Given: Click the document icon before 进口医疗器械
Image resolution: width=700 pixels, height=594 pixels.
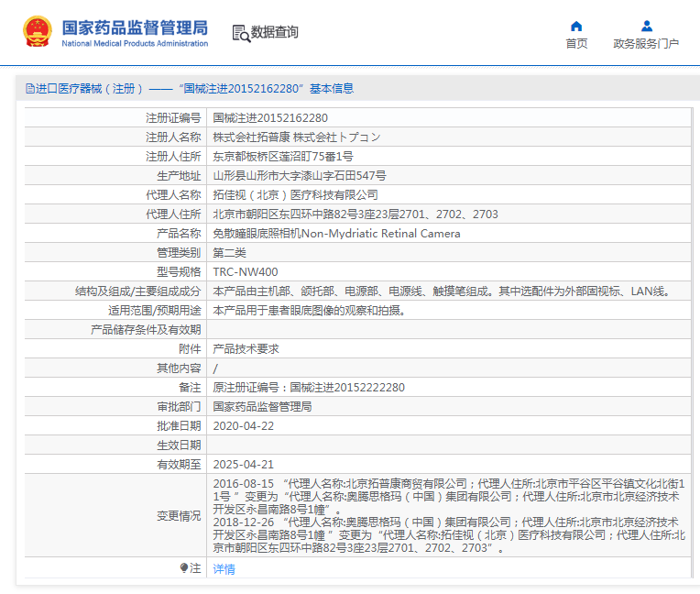Looking at the screenshot, I should (x=29, y=89).
